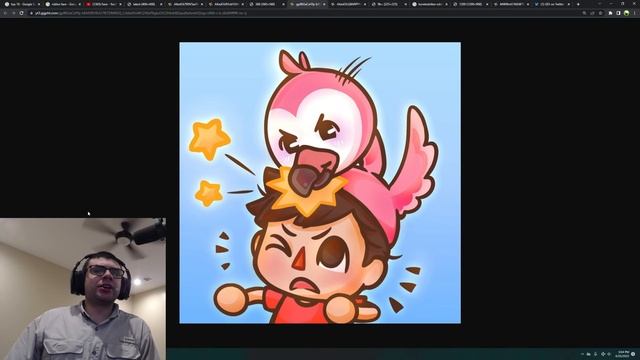Switch to the "1200" image tab

pyautogui.click(x=471, y=4)
